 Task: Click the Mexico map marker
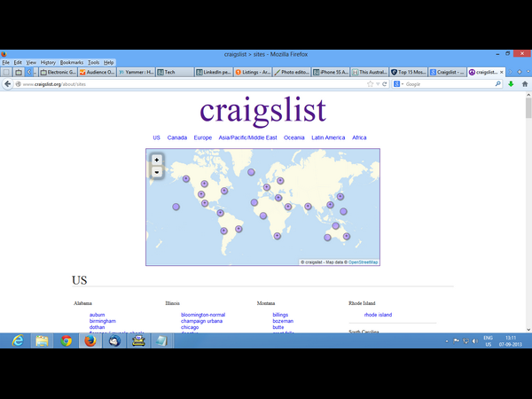click(205, 203)
